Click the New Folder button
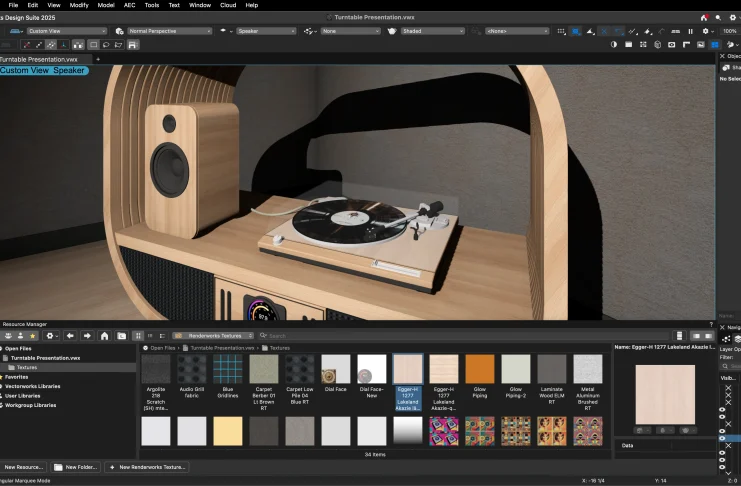 [77, 467]
